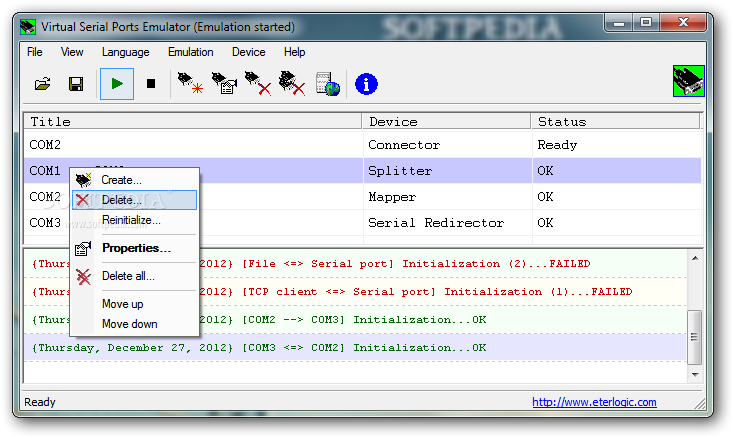This screenshot has height=438, width=734.
Task: Stop emulation with black square button
Action: point(151,84)
